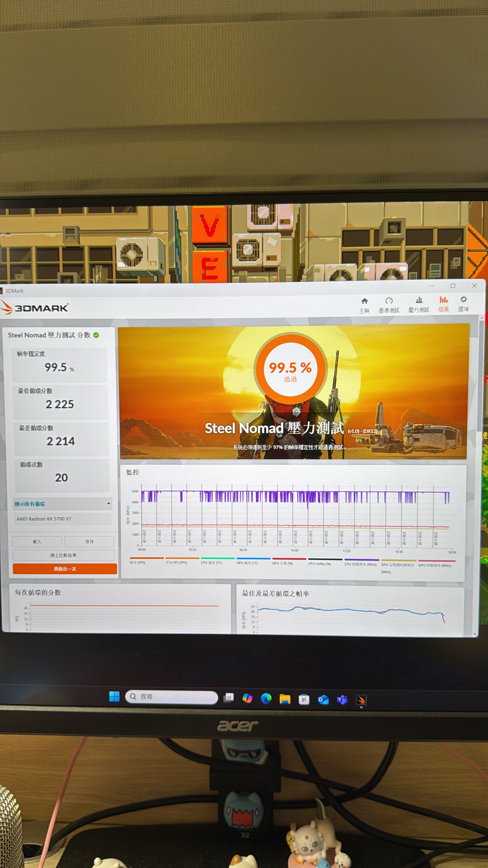This screenshot has height=868, width=488.
Task: Click the AMD Radeon RX 5700 XT label
Action: pyautogui.click(x=44, y=519)
